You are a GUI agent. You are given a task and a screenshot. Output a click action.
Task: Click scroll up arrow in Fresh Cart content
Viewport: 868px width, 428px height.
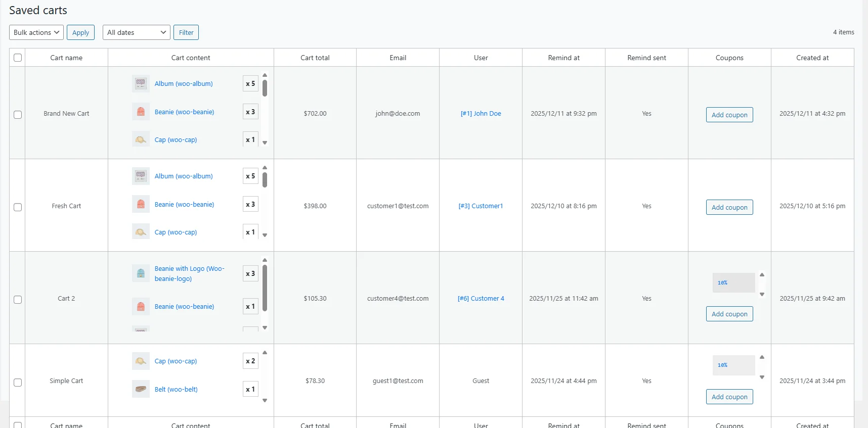(x=265, y=168)
